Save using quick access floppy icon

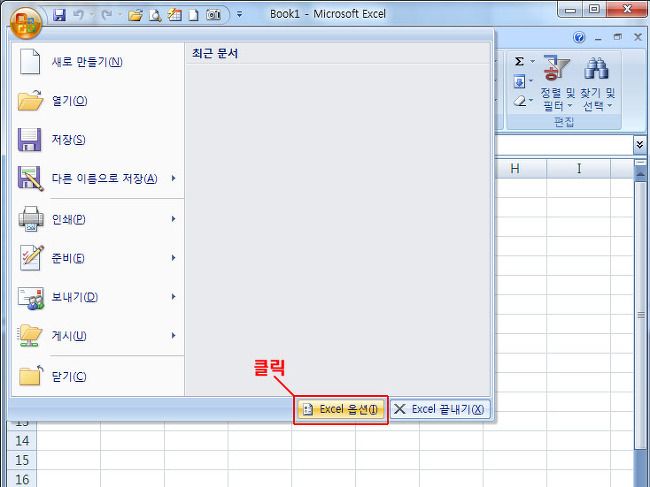pyautogui.click(x=60, y=15)
